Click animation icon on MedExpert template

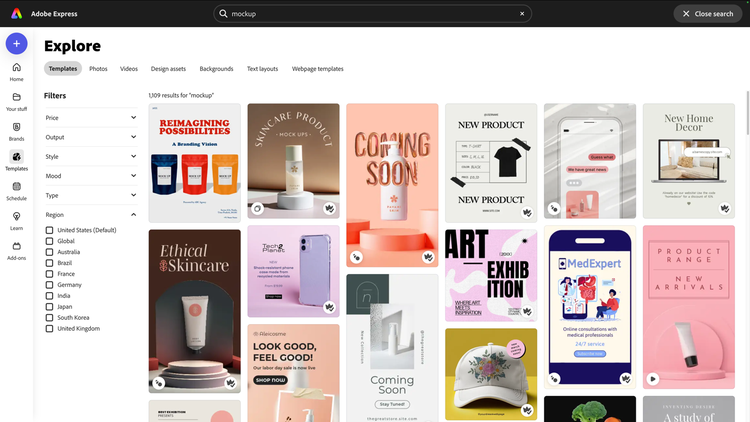click(554, 379)
